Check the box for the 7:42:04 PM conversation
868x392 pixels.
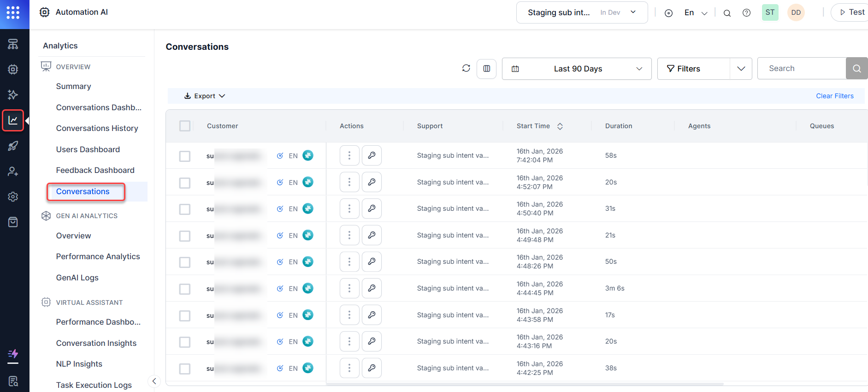[185, 156]
